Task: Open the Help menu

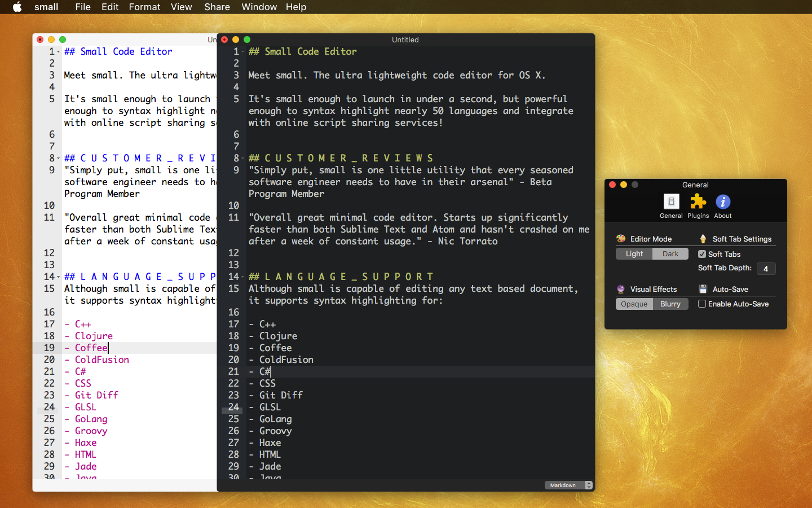Action: 296,7
